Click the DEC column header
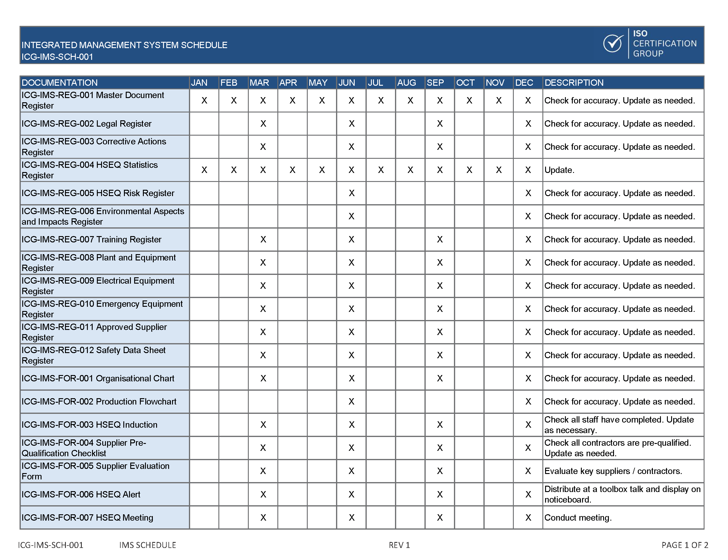Image resolution: width=728 pixels, height=560 pixels. (528, 82)
